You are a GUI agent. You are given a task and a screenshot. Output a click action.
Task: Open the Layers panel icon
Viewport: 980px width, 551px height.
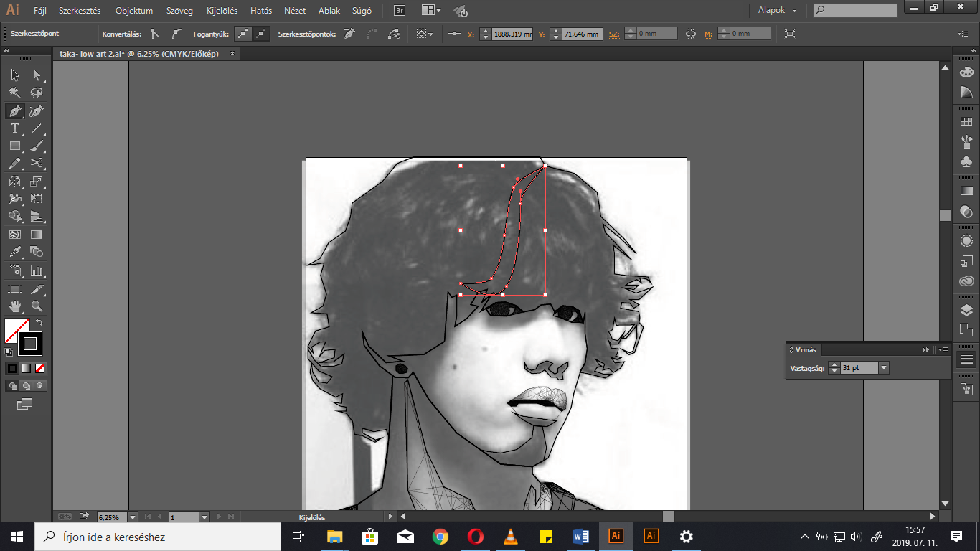click(x=966, y=311)
